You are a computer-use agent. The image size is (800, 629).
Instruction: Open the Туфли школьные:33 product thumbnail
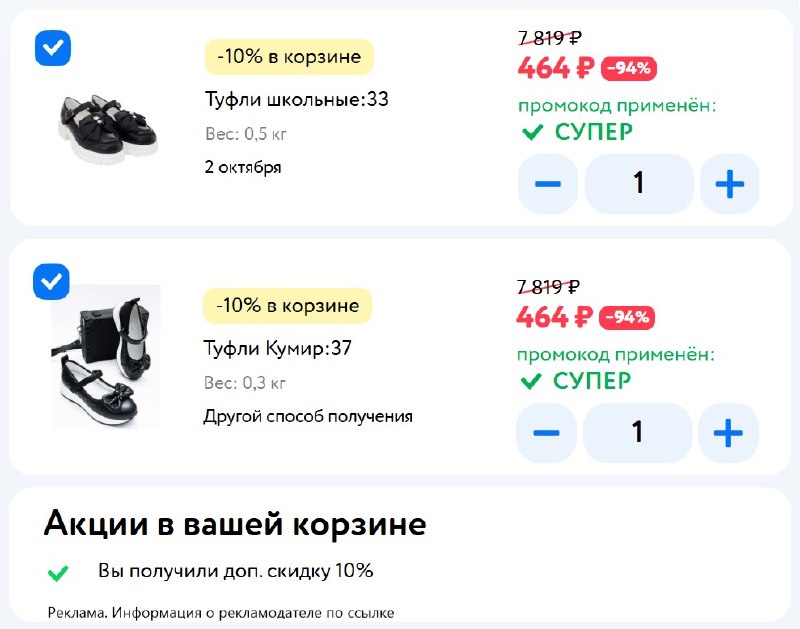click(108, 129)
